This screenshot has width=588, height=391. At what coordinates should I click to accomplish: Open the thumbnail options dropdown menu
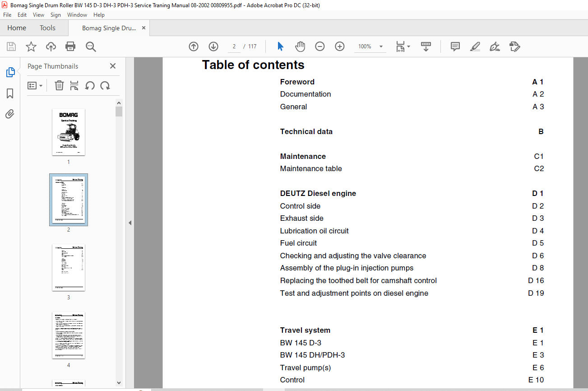point(35,85)
